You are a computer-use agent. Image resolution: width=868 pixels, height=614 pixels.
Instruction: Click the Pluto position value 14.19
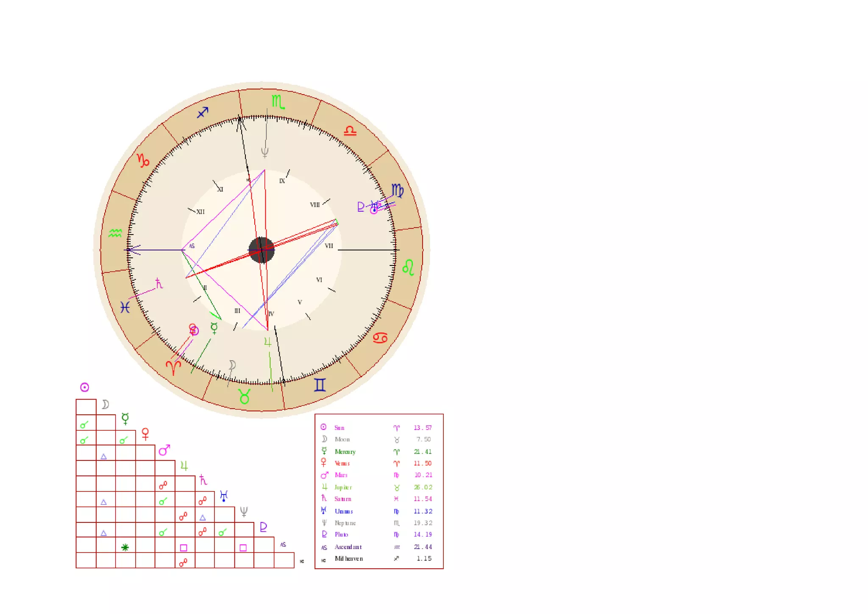click(x=423, y=534)
